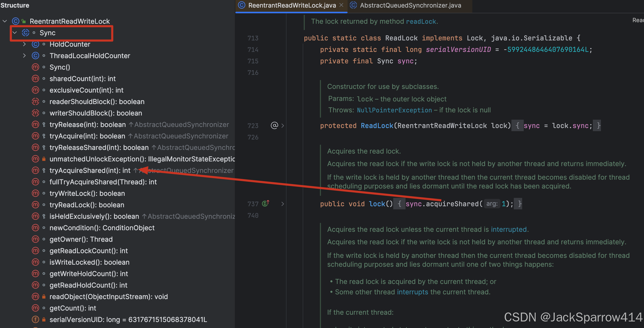This screenshot has width=644, height=328.
Task: Click the method icon of tryWriteLock()
Action: 35,193
